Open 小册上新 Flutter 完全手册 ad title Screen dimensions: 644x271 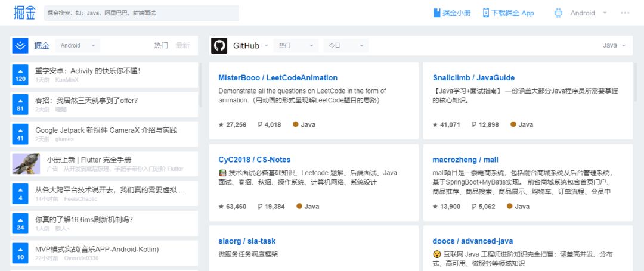pyautogui.click(x=89, y=160)
